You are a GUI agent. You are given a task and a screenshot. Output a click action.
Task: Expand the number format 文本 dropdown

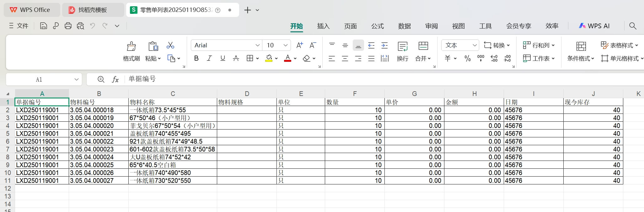click(x=475, y=45)
